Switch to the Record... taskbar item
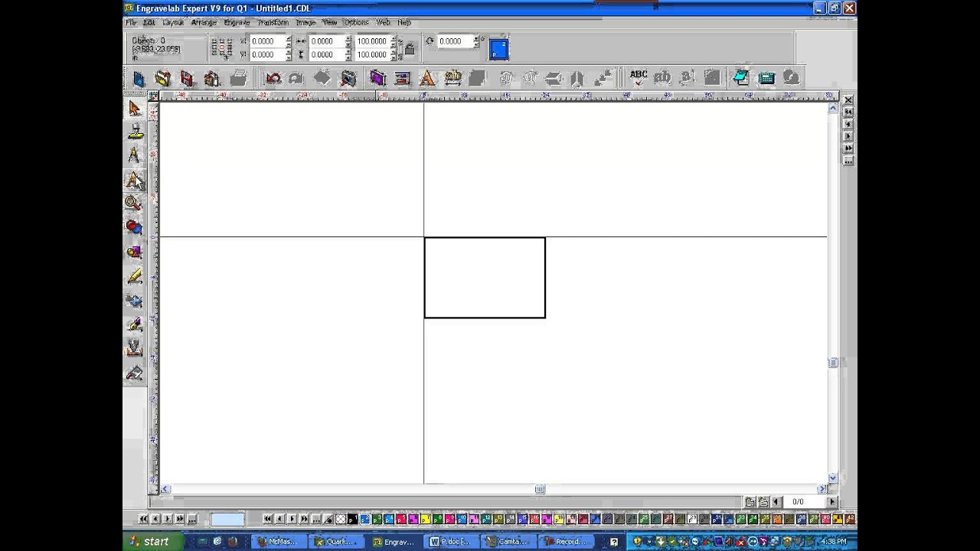980x551 pixels. (567, 542)
